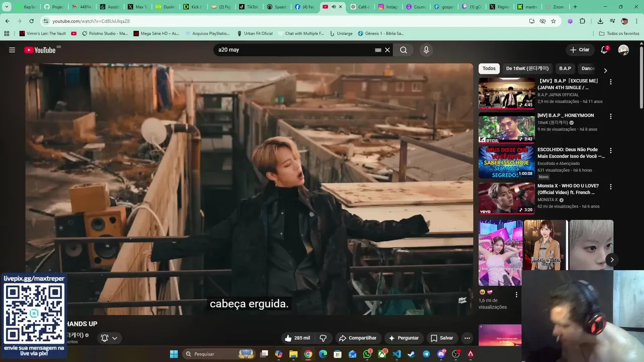Open options for Monsta X video
The height and width of the screenshot is (362, 644).
pos(611,187)
